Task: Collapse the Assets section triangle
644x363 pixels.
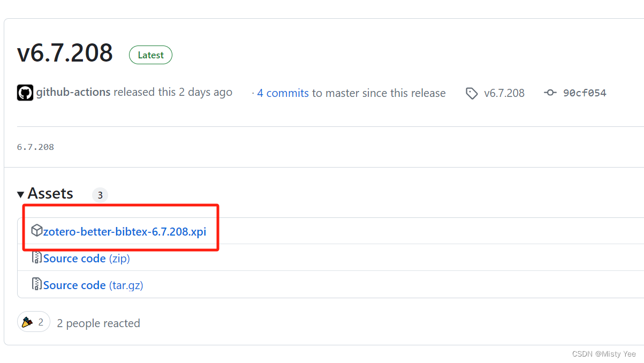Action: click(x=20, y=194)
